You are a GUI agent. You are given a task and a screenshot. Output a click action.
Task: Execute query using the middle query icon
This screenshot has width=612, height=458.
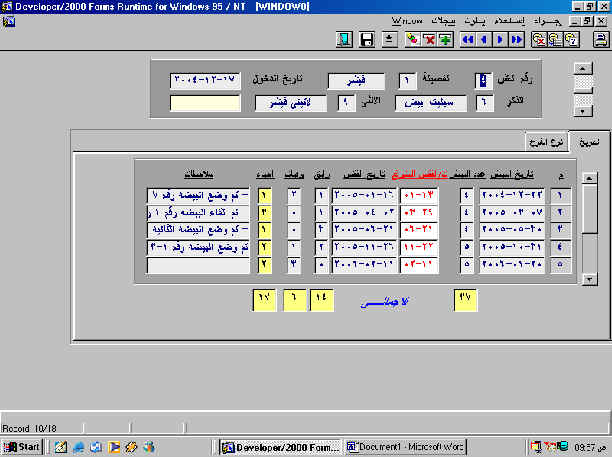[555, 39]
